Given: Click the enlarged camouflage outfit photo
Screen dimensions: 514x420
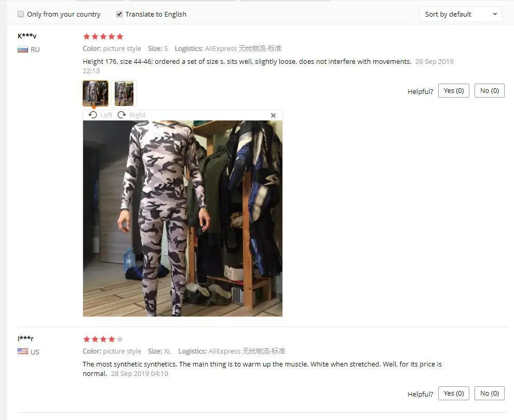Looking at the screenshot, I should (183, 219).
